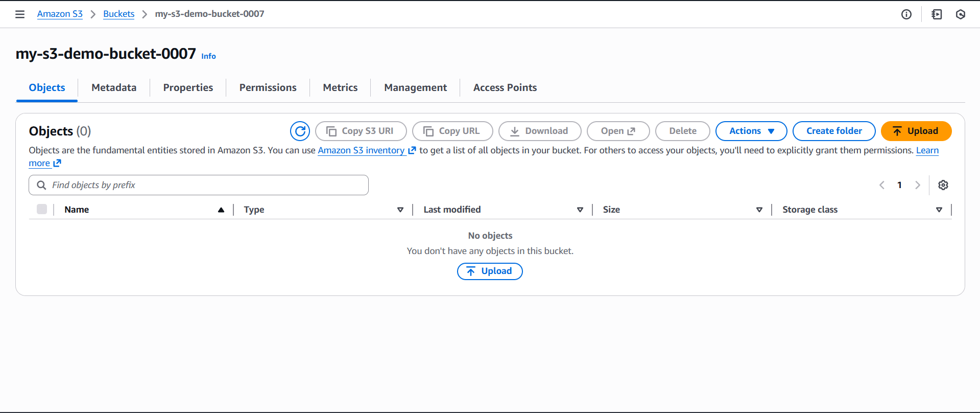
Task: Click the orange Upload button
Action: (916, 131)
